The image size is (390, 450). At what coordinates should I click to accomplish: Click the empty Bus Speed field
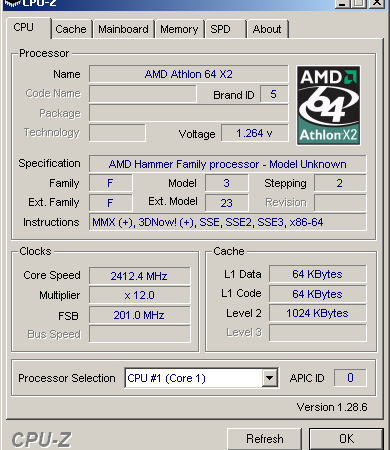tap(140, 334)
